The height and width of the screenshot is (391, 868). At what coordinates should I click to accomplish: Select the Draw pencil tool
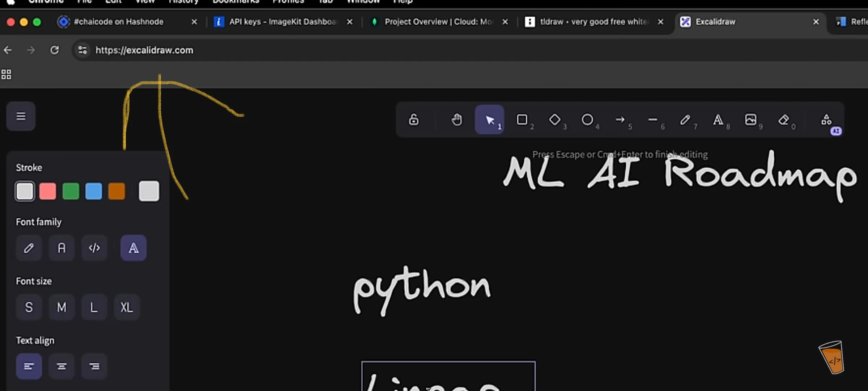[x=685, y=120]
